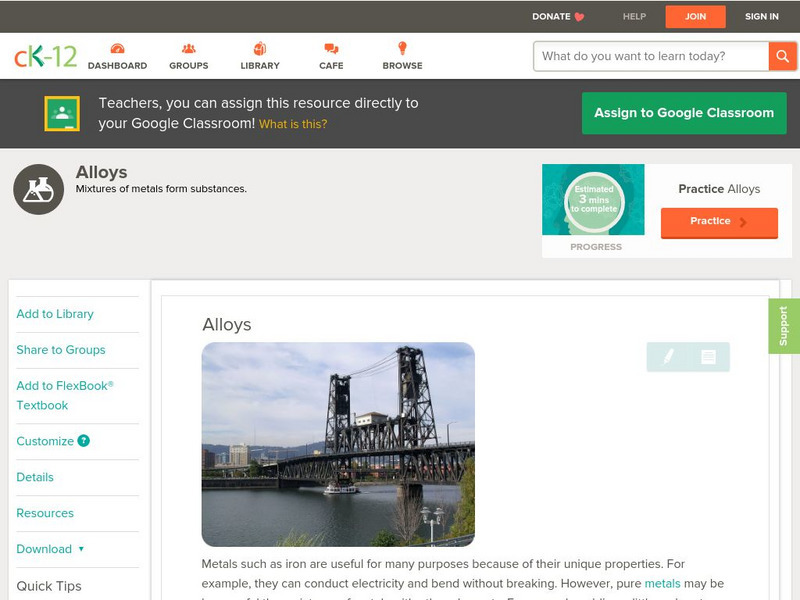800x600 pixels.
Task: Click the PROGRESS label under the circle
Action: pyautogui.click(x=596, y=247)
